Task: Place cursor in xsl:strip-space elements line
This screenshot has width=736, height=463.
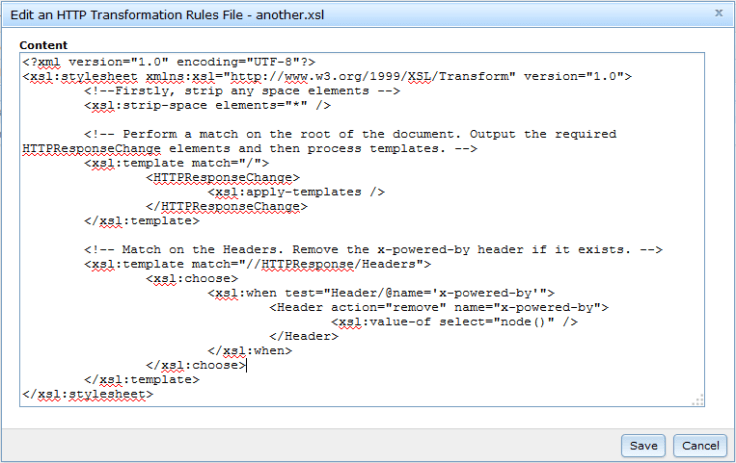Action: [207, 105]
